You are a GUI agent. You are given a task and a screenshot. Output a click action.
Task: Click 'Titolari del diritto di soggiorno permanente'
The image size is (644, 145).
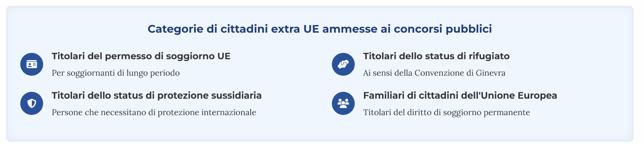(447, 112)
